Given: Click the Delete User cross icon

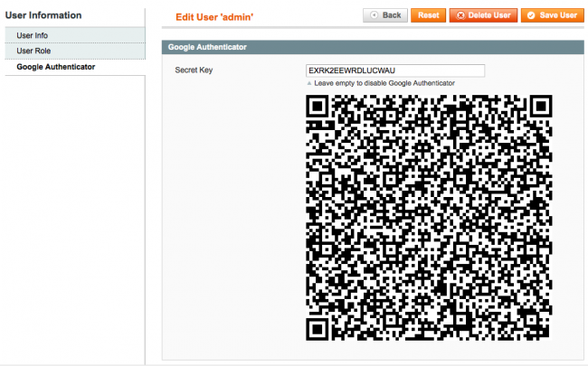Looking at the screenshot, I should 460,15.
